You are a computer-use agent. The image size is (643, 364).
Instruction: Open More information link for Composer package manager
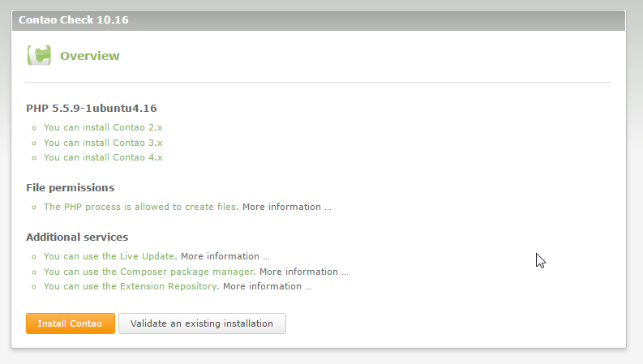pyautogui.click(x=303, y=272)
